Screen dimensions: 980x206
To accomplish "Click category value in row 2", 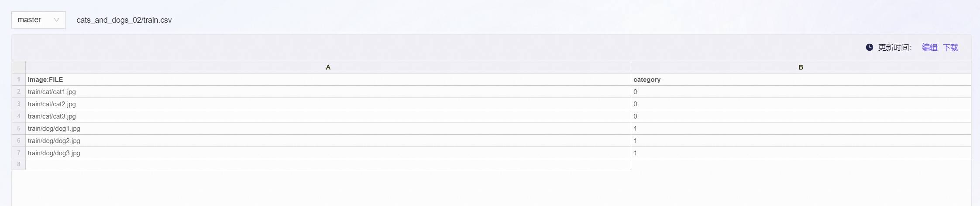I will pos(801,91).
